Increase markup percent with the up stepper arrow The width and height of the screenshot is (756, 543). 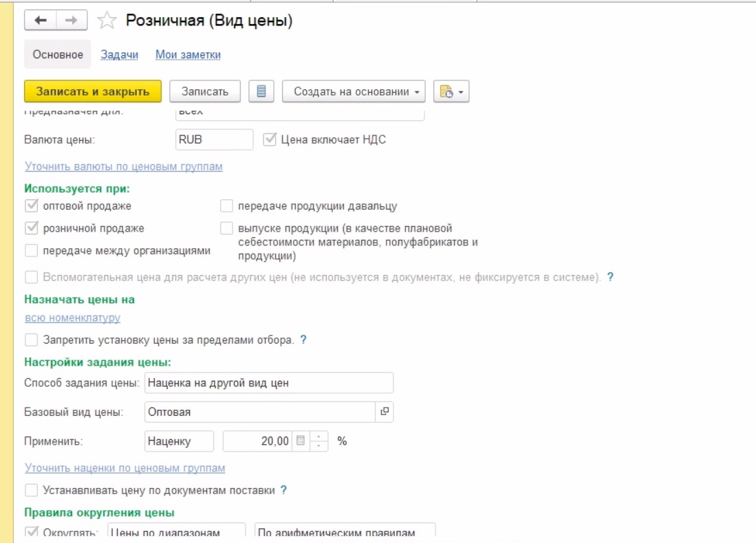tap(319, 436)
